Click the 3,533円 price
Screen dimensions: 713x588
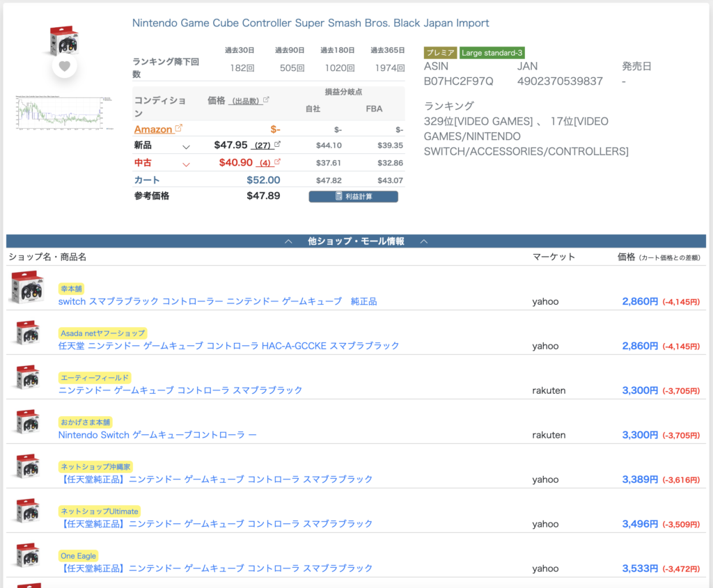click(x=640, y=569)
